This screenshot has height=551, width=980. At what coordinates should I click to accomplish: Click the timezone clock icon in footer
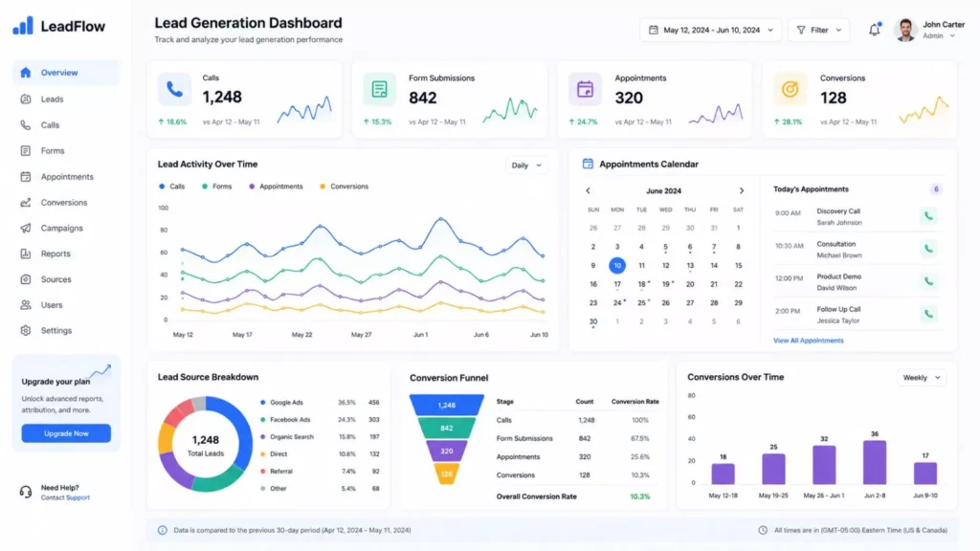pos(763,530)
